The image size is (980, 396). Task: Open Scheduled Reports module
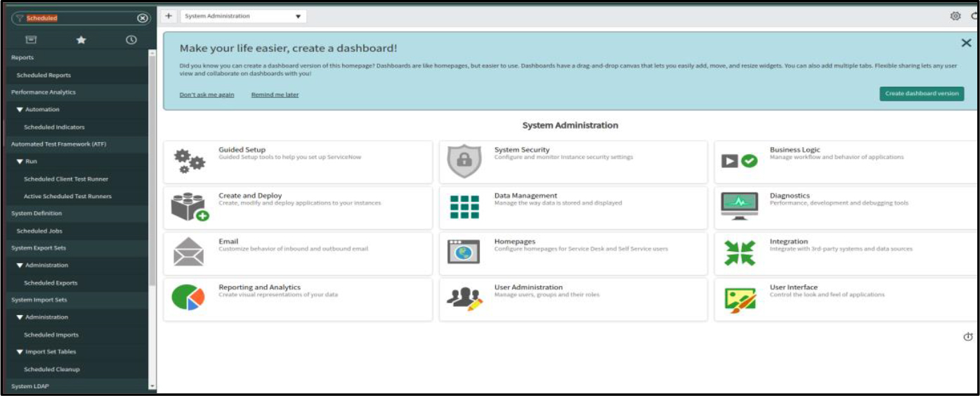click(44, 75)
